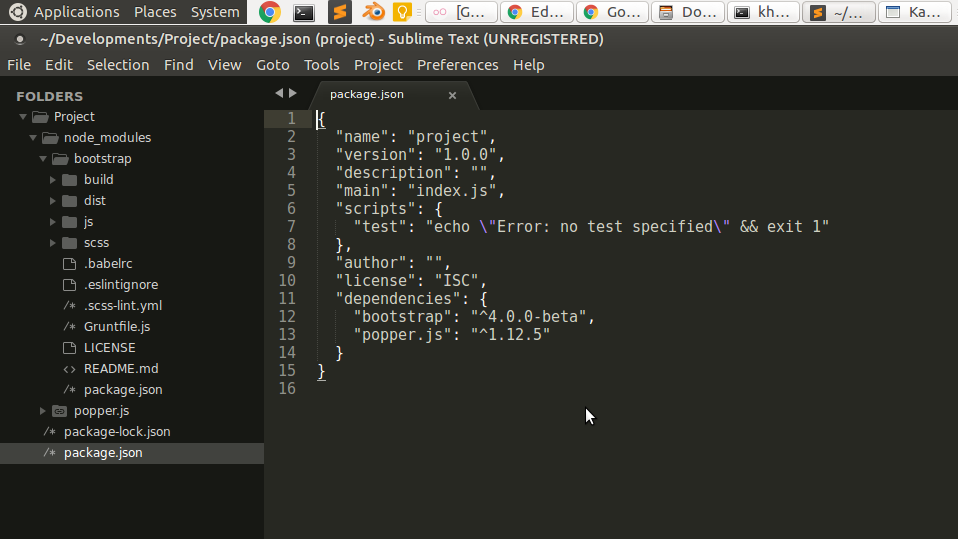Click the dist folder icon
958x539 pixels.
coord(69,201)
